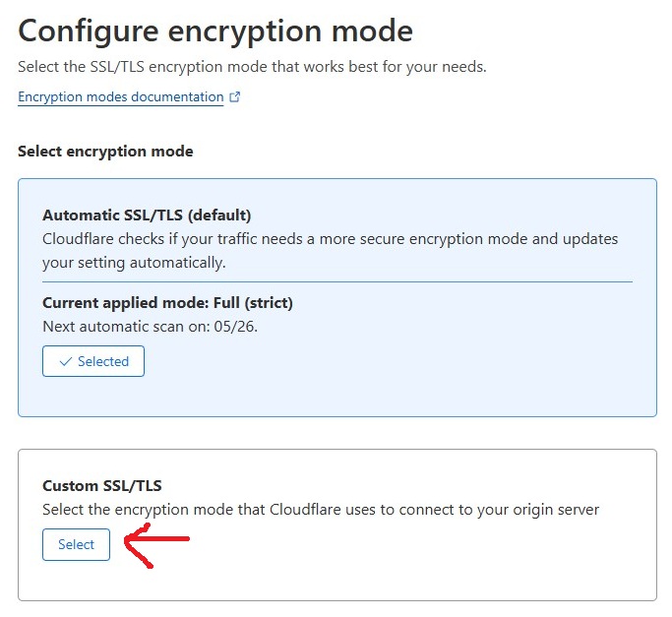
Task: Click the Configure encryption mode heading
Action: (215, 31)
